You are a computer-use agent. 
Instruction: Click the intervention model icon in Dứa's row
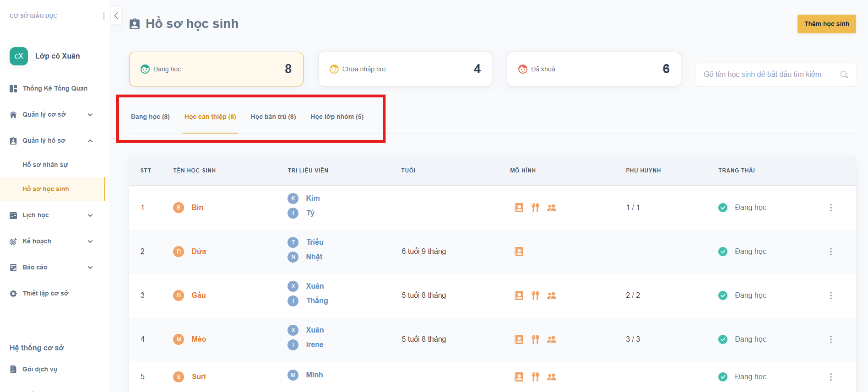coord(519,252)
